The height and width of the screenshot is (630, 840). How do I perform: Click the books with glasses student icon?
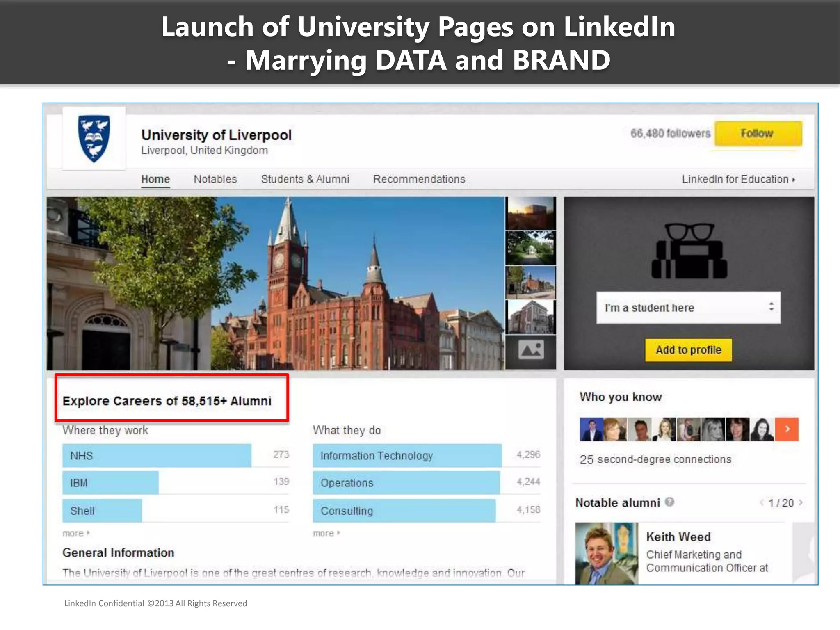click(689, 251)
